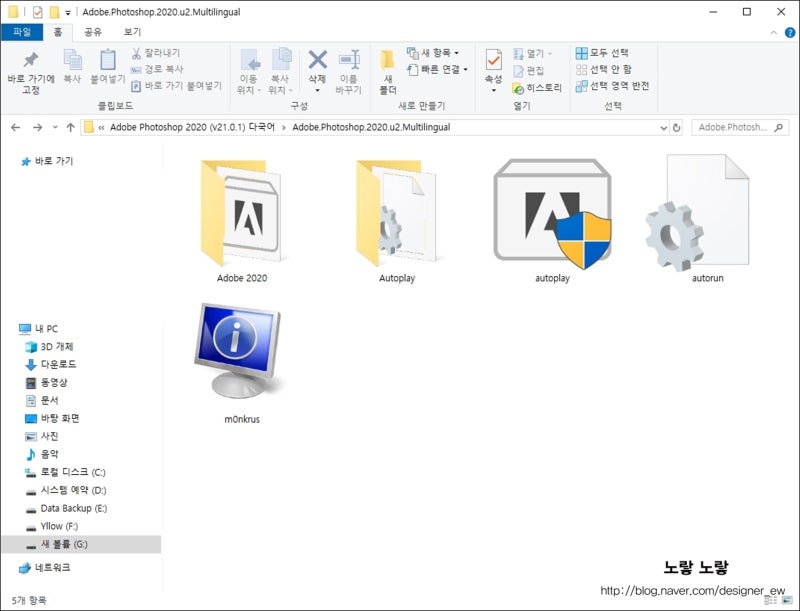Click address bar history dropdown chevron
The image size is (800, 611).
pyautogui.click(x=663, y=128)
